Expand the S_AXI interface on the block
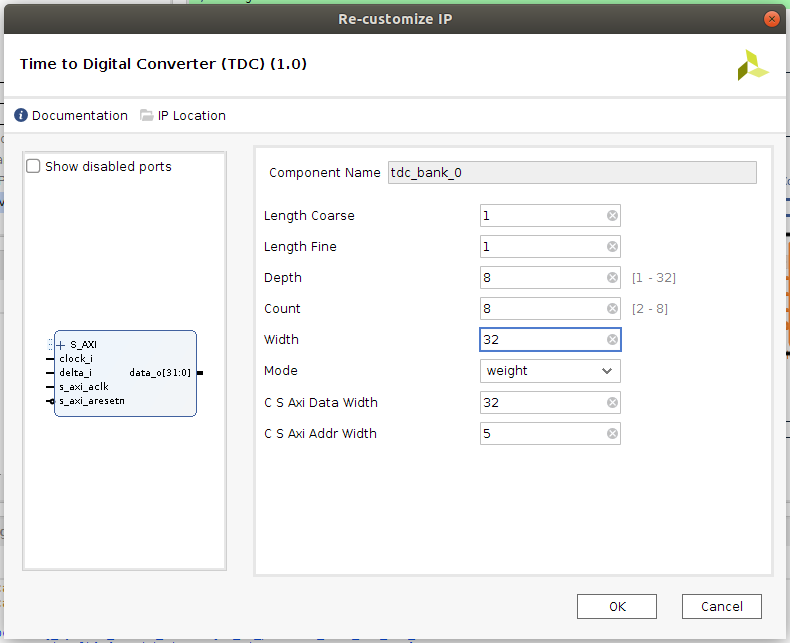 [x=61, y=345]
